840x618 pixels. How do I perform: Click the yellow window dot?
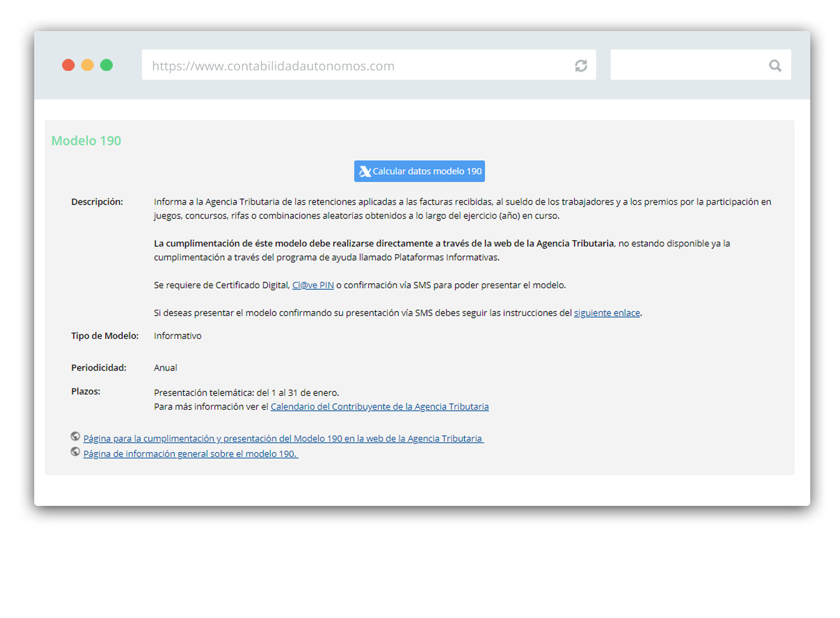point(87,65)
